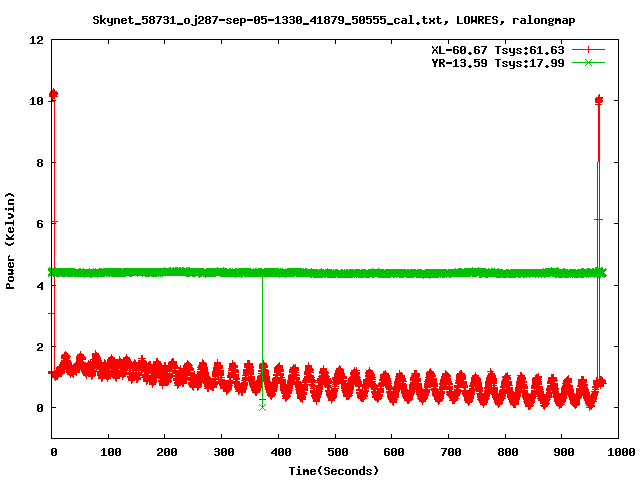Click the XL-60.67 Tsys:61.63 legend label
640x480 pixels.
click(498, 50)
